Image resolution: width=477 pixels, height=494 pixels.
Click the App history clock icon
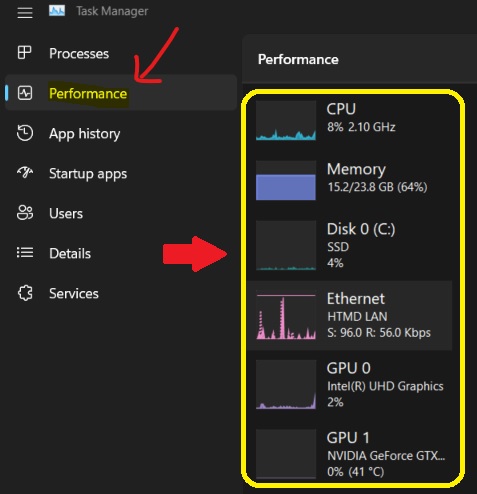pyautogui.click(x=25, y=133)
